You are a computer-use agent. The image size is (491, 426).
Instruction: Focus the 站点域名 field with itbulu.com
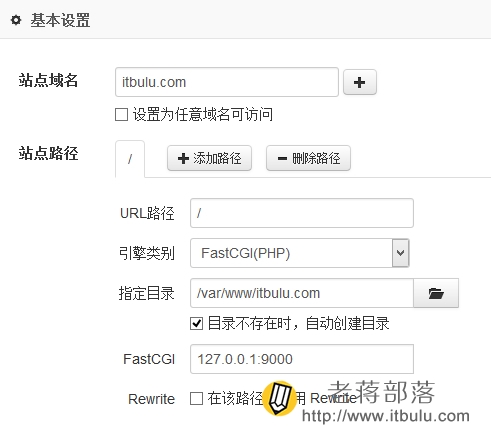tap(227, 82)
